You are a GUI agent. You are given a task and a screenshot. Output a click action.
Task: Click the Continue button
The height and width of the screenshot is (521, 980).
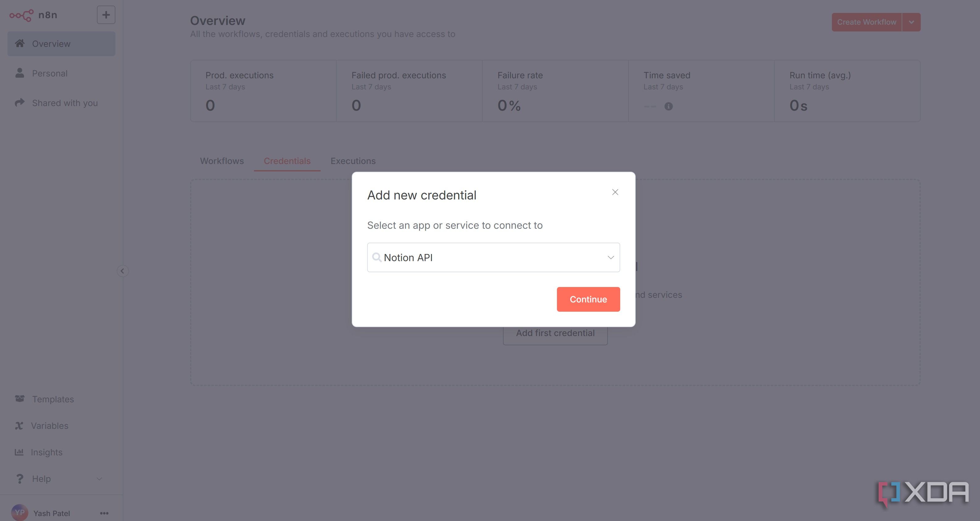pyautogui.click(x=588, y=299)
